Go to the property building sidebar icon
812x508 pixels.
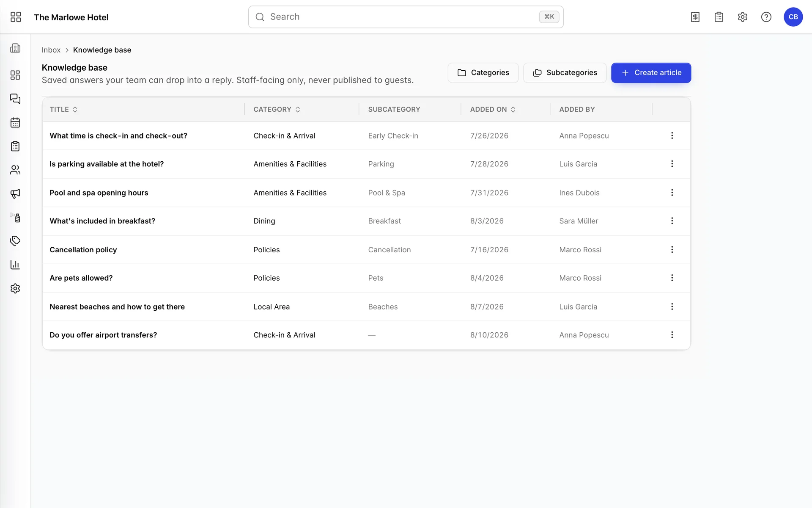[x=15, y=48]
